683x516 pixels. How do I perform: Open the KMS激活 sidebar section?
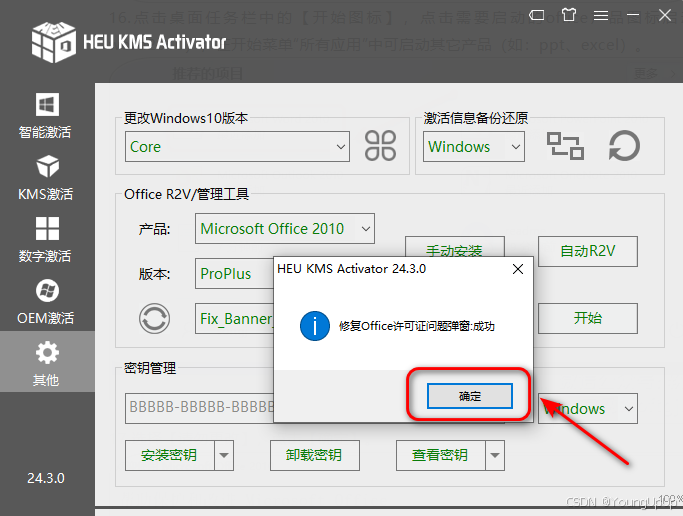[46, 178]
